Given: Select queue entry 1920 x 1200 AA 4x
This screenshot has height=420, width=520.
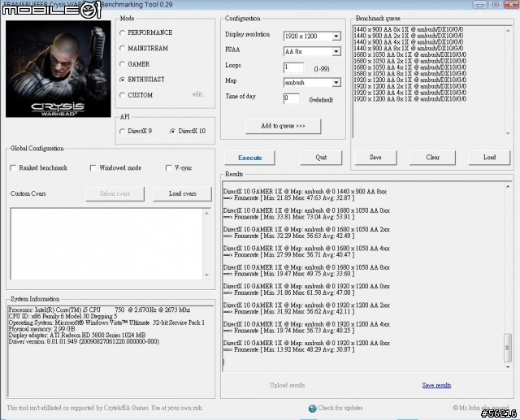Looking at the screenshot, I should (409, 93).
